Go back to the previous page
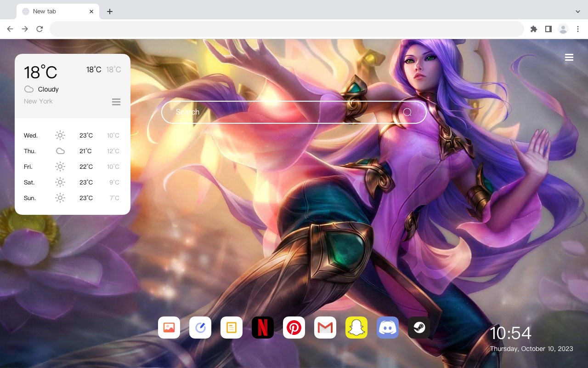Screen dimensions: 588x368 (10, 29)
